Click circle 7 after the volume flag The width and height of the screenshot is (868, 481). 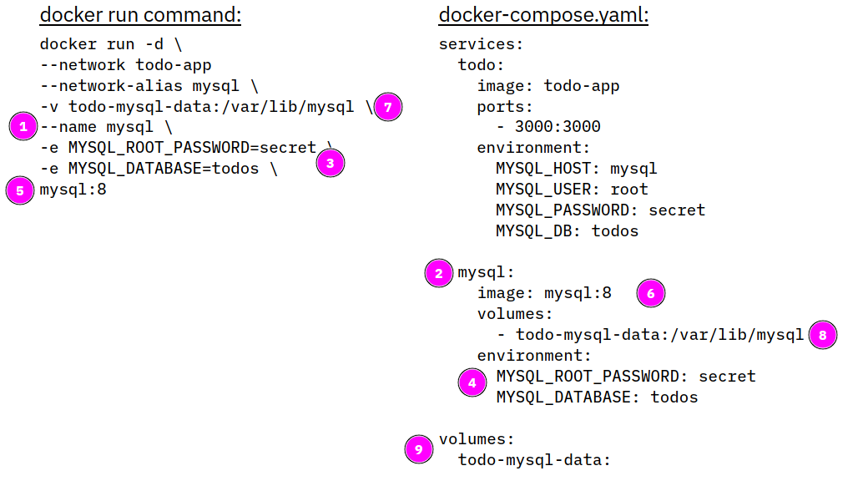(x=388, y=107)
